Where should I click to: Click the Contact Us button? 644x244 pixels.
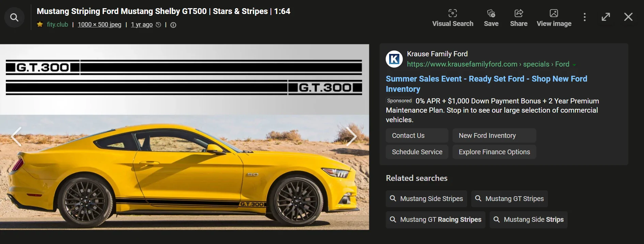click(x=417, y=135)
